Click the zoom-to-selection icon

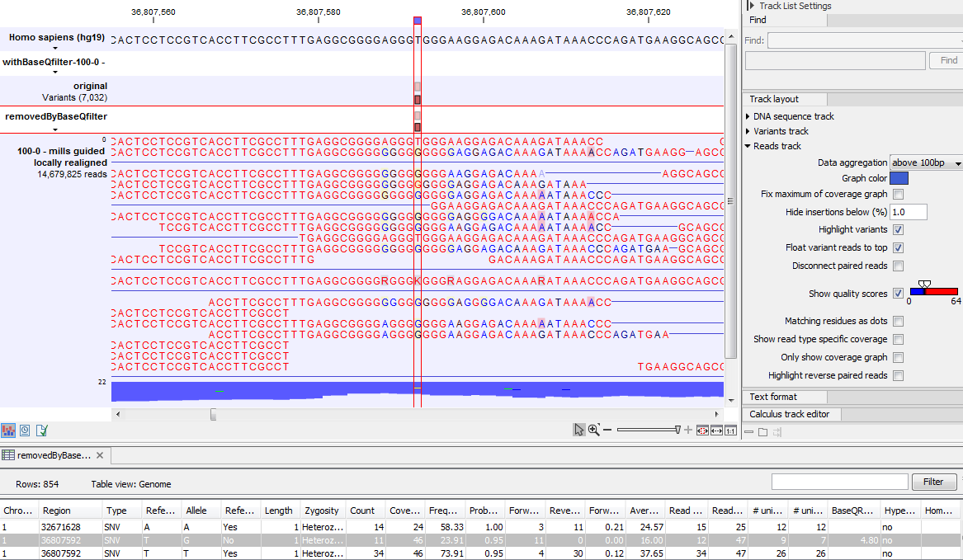point(702,429)
